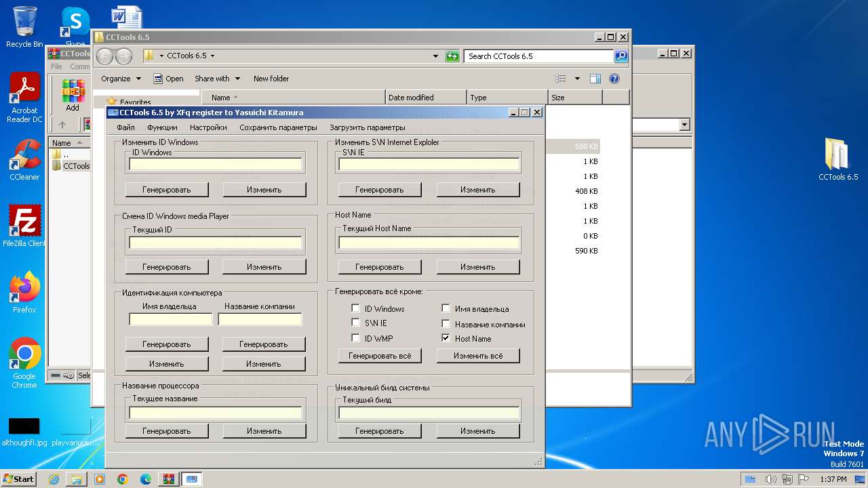Focus the ID Windows text field
868x488 pixels.
pos(216,164)
